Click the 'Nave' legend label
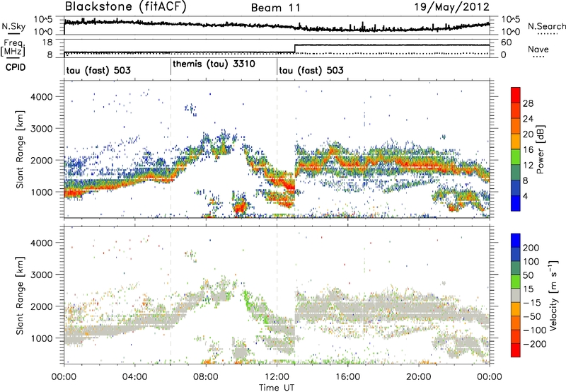 [538, 49]
